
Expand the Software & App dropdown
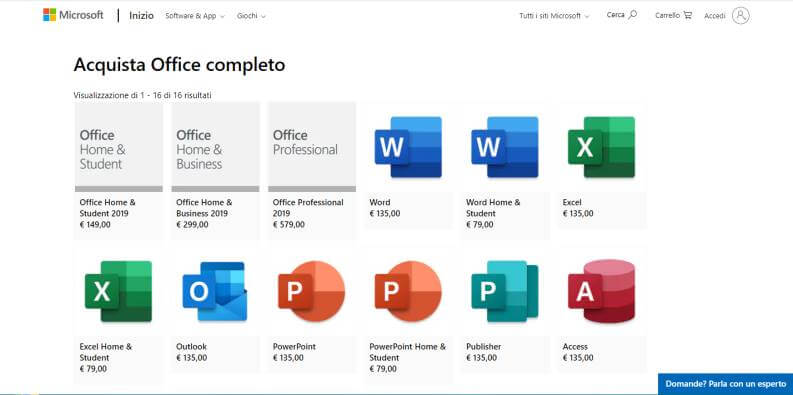195,16
